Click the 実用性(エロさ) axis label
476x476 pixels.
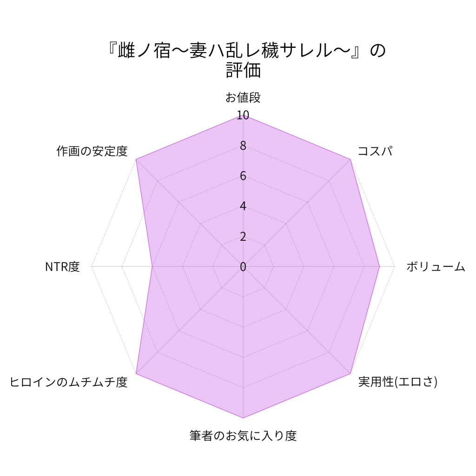point(398,382)
